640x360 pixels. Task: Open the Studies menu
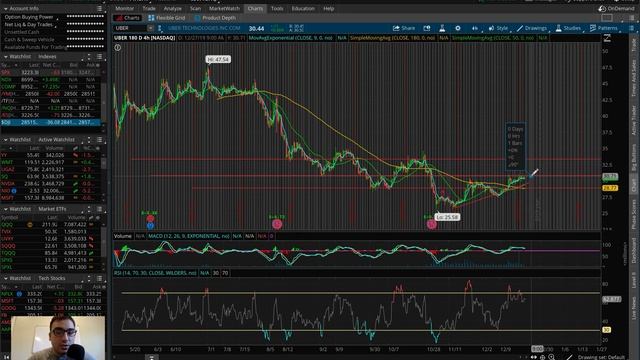568,28
